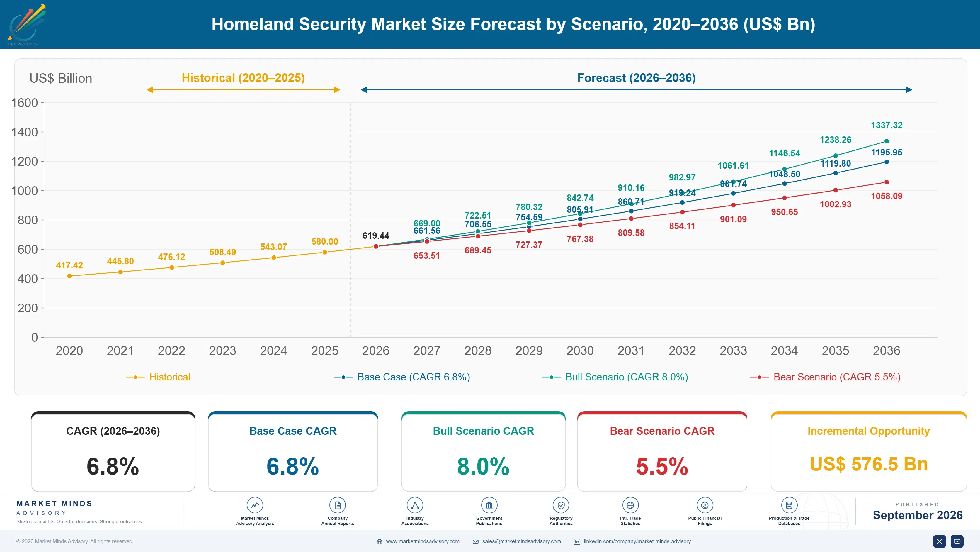The image size is (980, 552).
Task: Click the chart title text
Action: pos(513,24)
